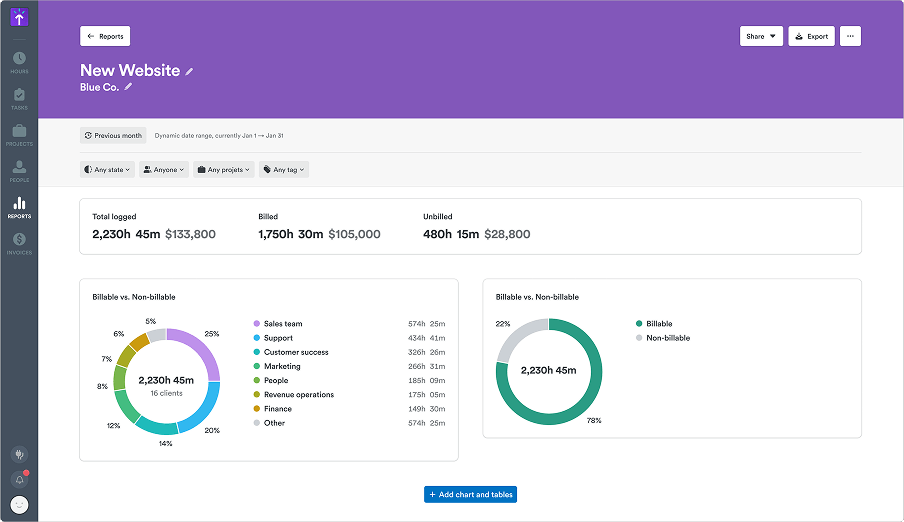The image size is (904, 522).
Task: Open notifications bell
Action: pyautogui.click(x=19, y=480)
